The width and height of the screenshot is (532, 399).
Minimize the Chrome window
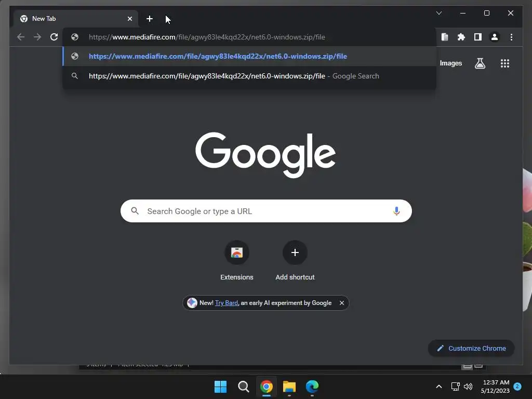pos(463,13)
